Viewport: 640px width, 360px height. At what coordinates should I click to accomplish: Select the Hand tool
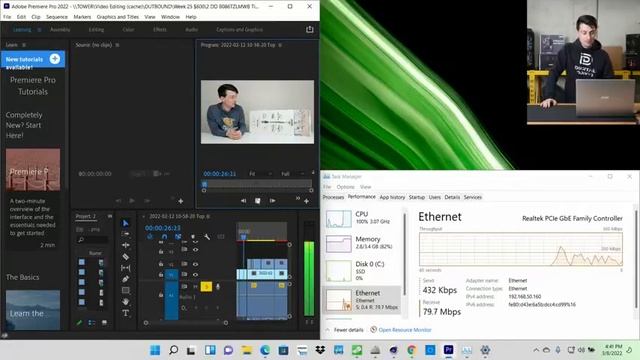point(126,302)
